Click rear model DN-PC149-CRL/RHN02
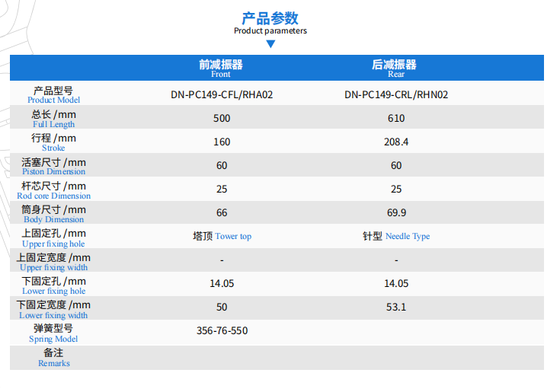The height and width of the screenshot is (392, 560). point(395,95)
